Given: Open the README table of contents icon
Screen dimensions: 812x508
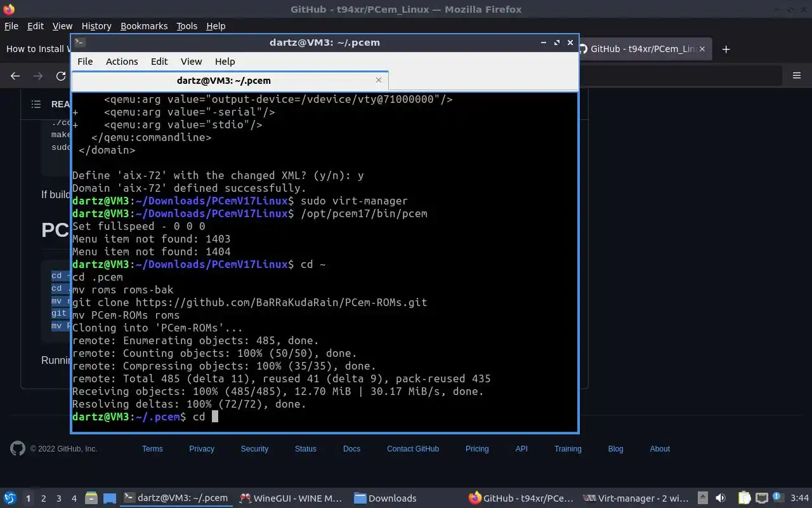Looking at the screenshot, I should click(36, 104).
